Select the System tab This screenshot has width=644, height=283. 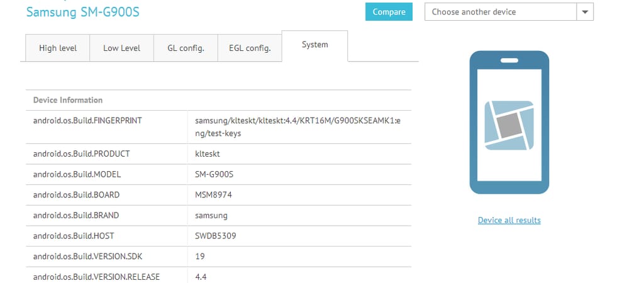click(314, 45)
